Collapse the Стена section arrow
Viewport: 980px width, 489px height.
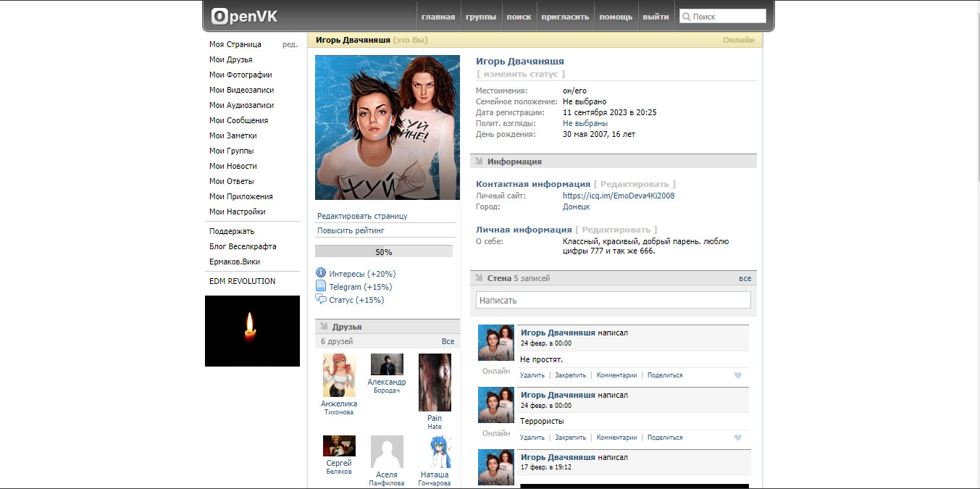pos(479,277)
